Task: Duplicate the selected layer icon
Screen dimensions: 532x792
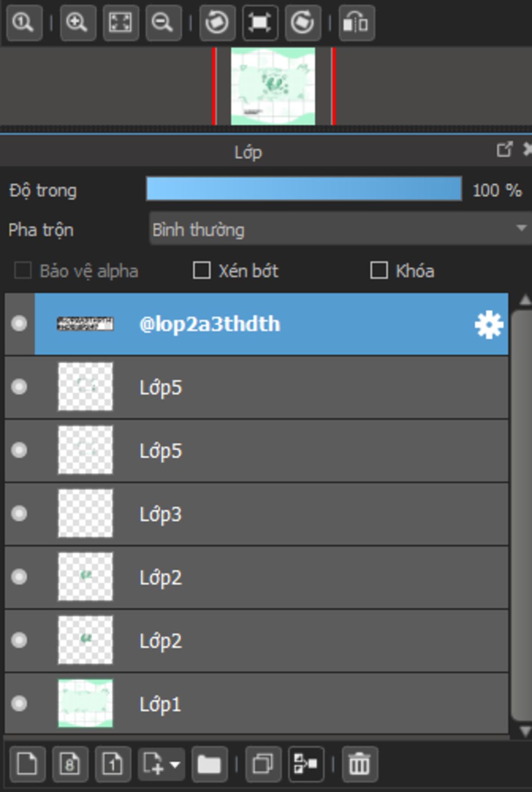Action: (263, 764)
